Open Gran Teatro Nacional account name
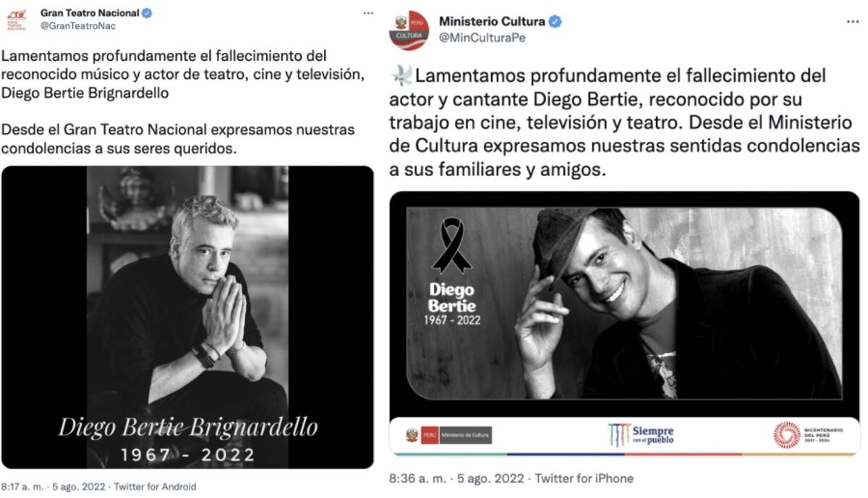 90,13
